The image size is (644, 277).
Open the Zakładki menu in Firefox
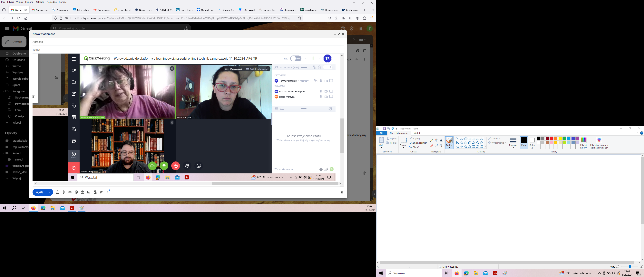40,2
